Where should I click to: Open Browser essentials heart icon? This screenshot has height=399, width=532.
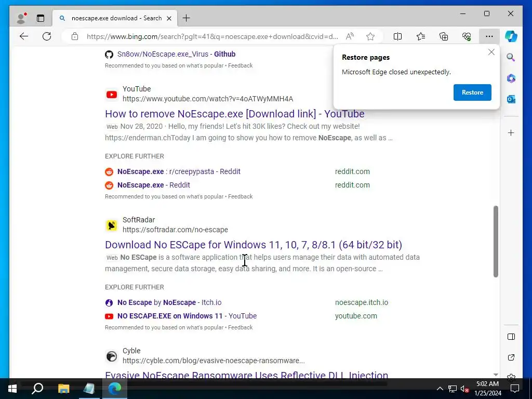click(467, 36)
